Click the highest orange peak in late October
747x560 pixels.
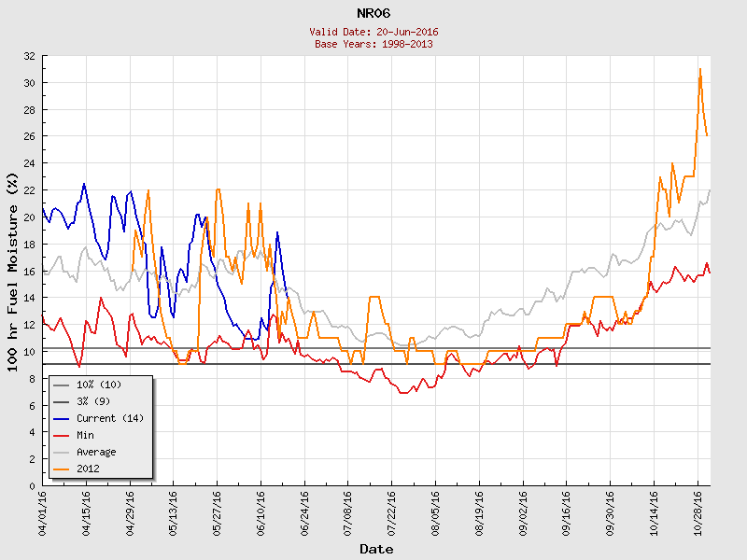[700, 69]
